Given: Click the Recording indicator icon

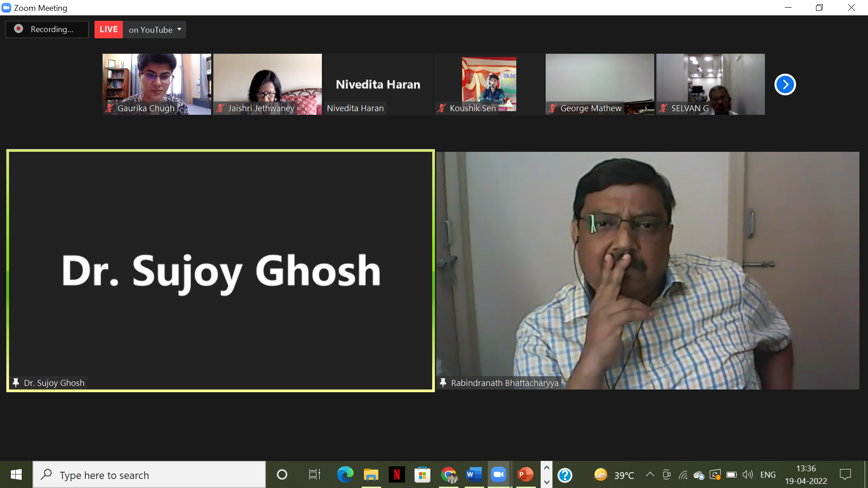Looking at the screenshot, I should pyautogui.click(x=19, y=29).
